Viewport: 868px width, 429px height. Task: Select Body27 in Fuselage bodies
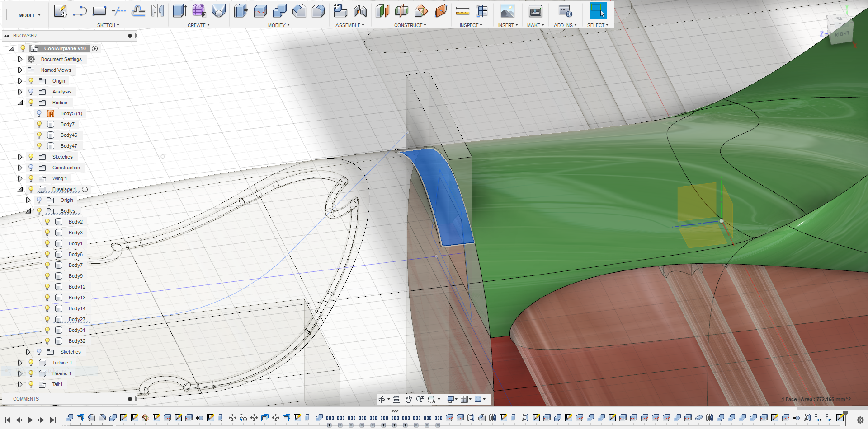[x=77, y=319]
